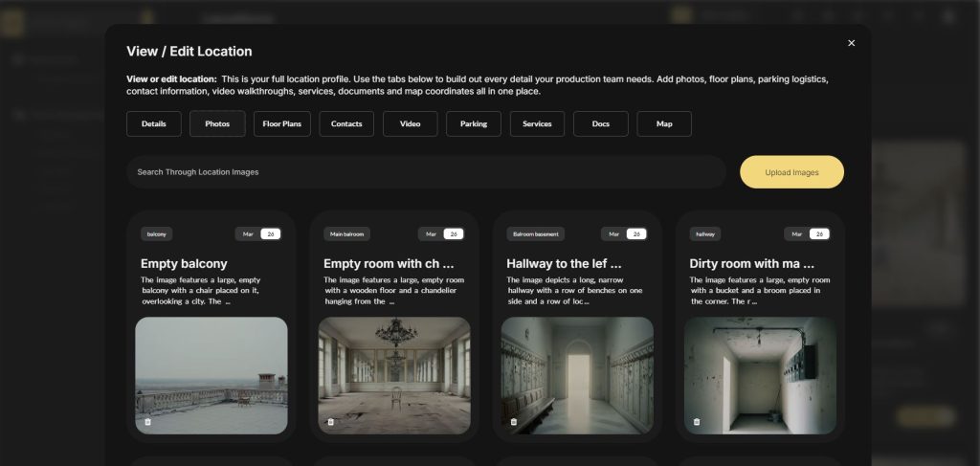Click the Upload Images button
The image size is (980, 466).
click(791, 172)
